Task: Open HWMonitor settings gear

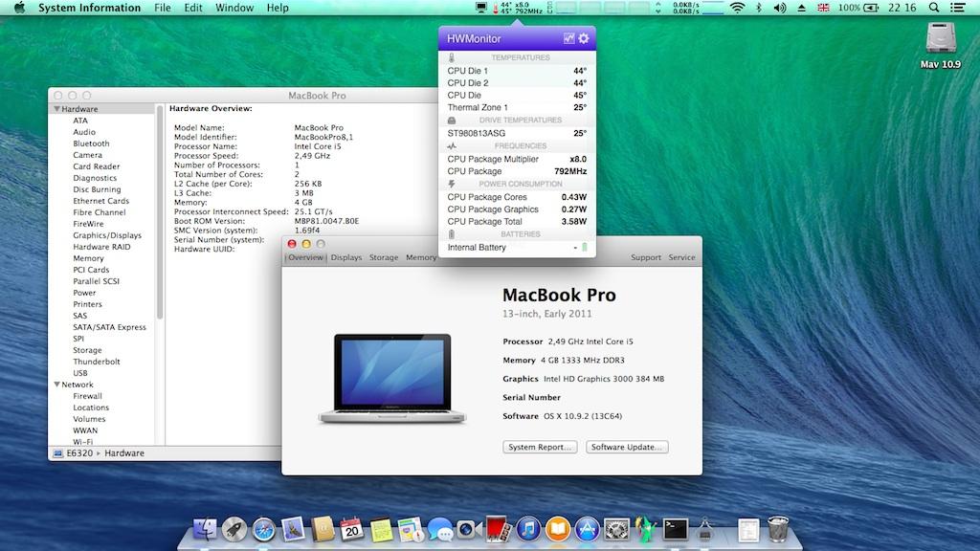Action: 584,39
